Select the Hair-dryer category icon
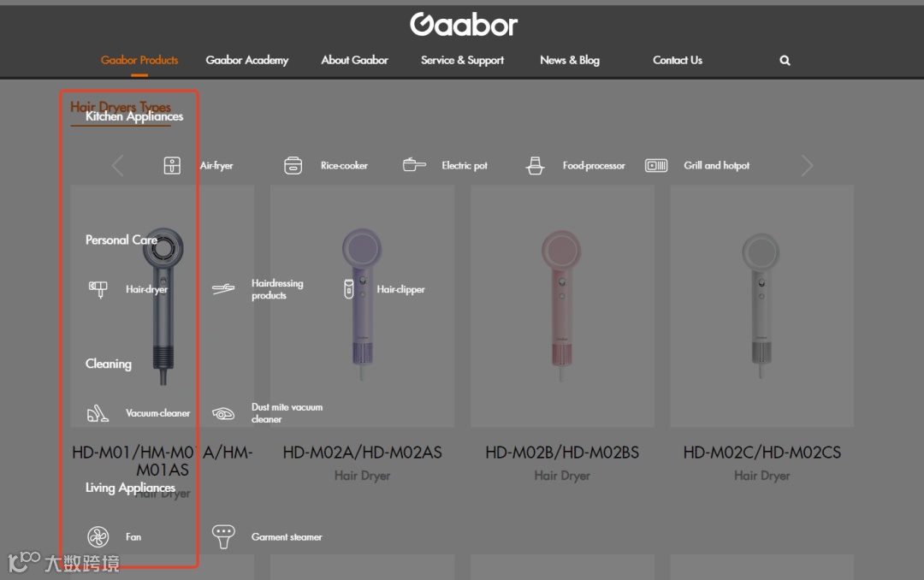The width and height of the screenshot is (924, 580). click(98, 289)
